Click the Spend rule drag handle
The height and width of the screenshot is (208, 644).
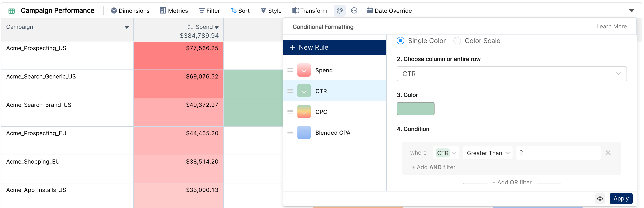click(290, 70)
